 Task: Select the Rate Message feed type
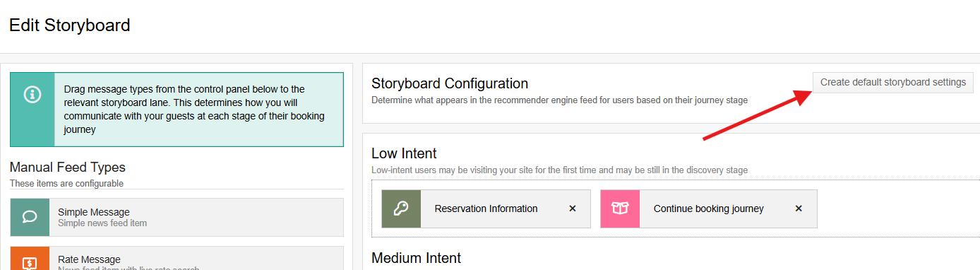coord(177,259)
